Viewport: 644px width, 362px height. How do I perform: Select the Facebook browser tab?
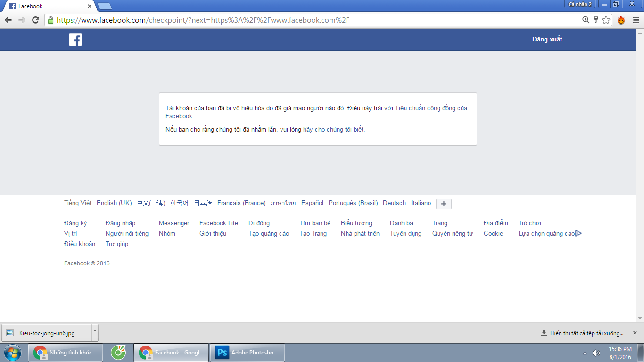[x=49, y=6]
